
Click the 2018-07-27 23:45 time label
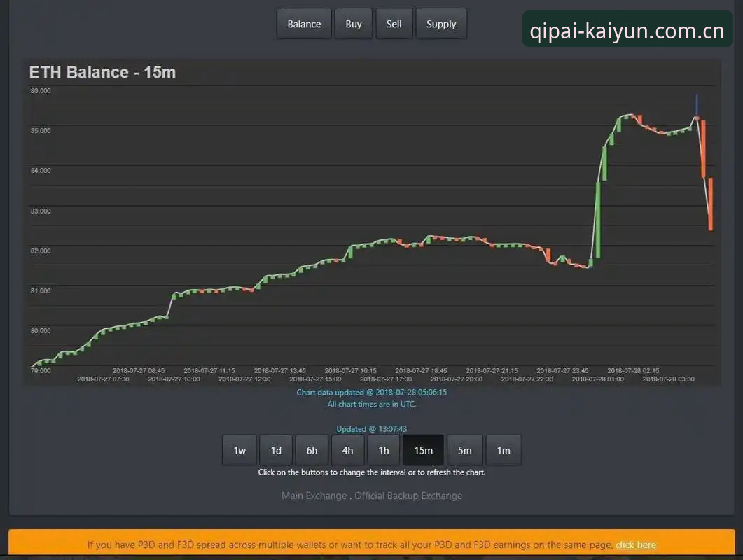pyautogui.click(x=562, y=370)
